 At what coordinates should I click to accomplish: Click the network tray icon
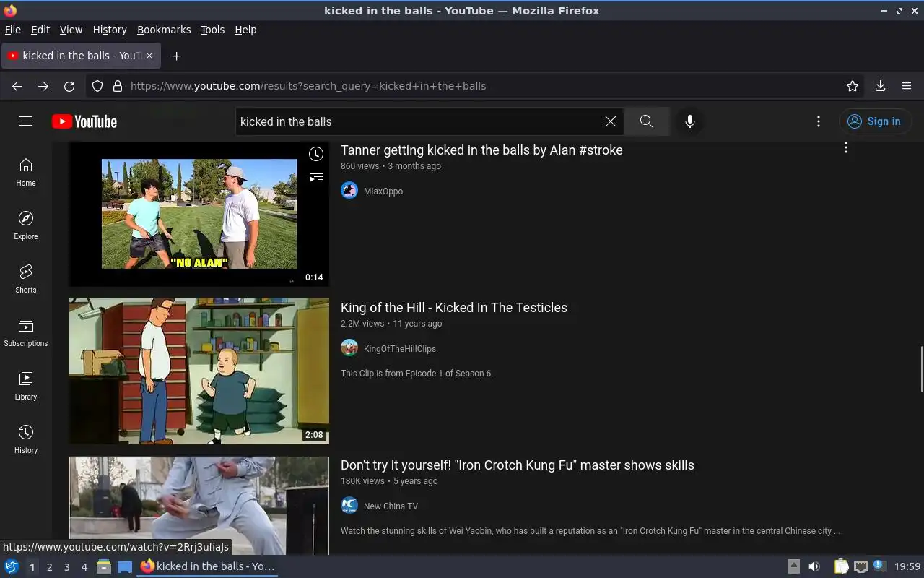click(x=861, y=566)
